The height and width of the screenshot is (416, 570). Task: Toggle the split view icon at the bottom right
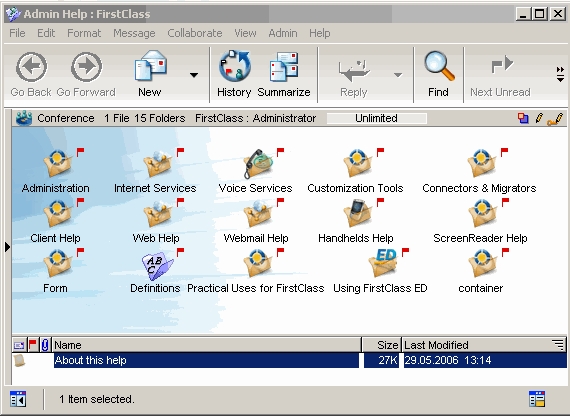tap(537, 399)
